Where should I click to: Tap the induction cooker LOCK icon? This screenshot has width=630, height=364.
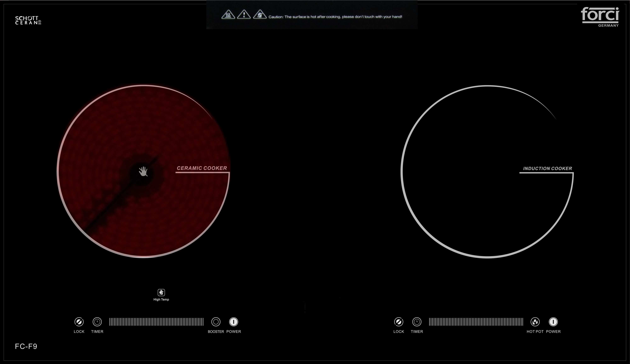coord(398,322)
